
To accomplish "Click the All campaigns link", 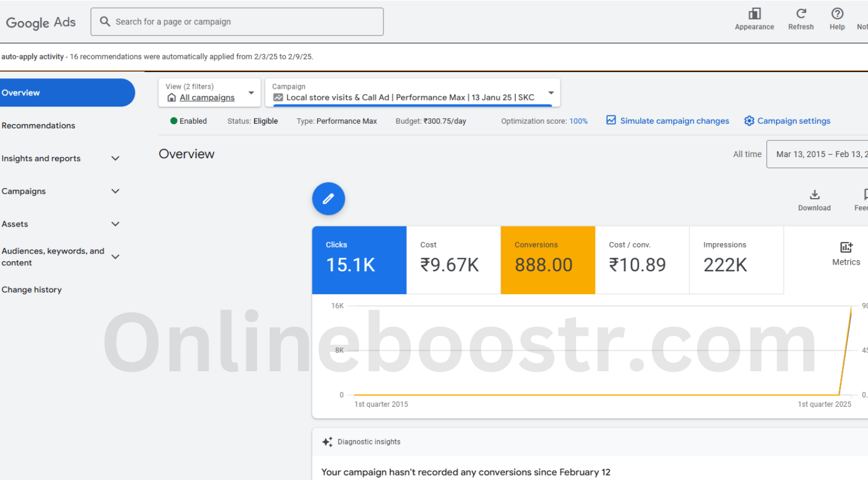I will pos(207,98).
